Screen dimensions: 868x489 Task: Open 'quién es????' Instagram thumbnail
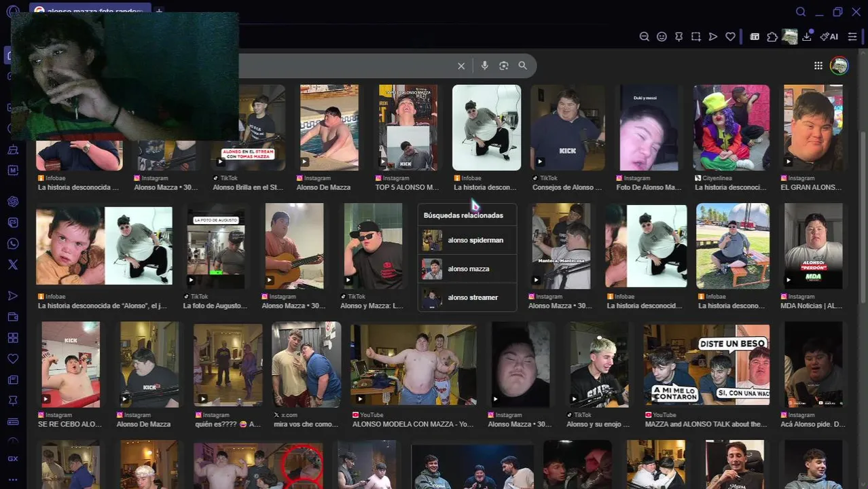point(228,364)
